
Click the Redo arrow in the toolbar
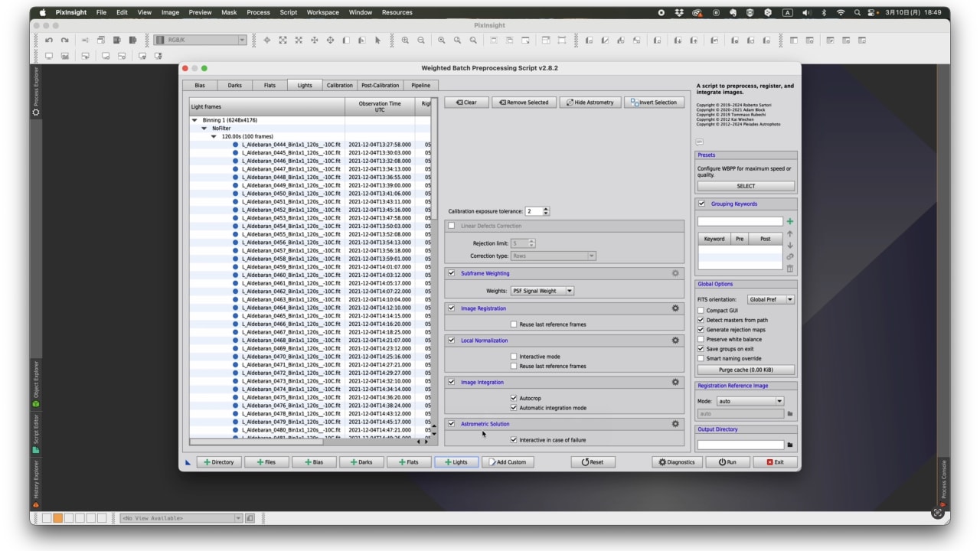(65, 40)
